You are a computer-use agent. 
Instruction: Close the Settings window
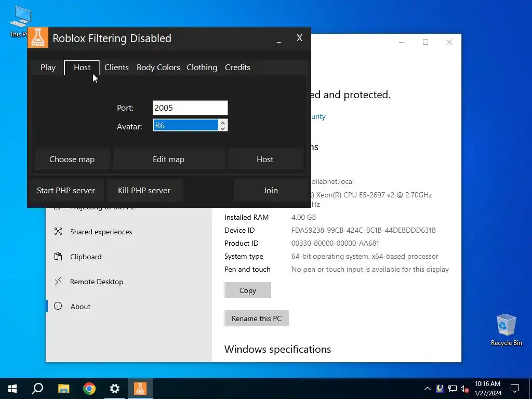click(449, 42)
